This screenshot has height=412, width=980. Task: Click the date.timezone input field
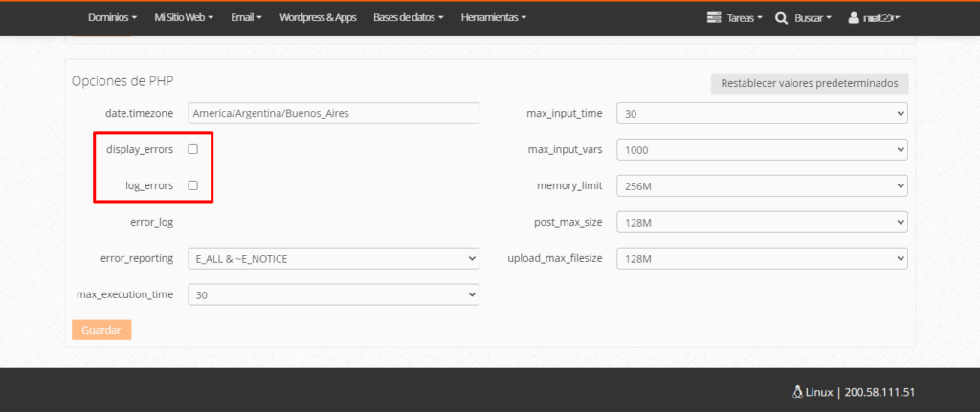334,114
